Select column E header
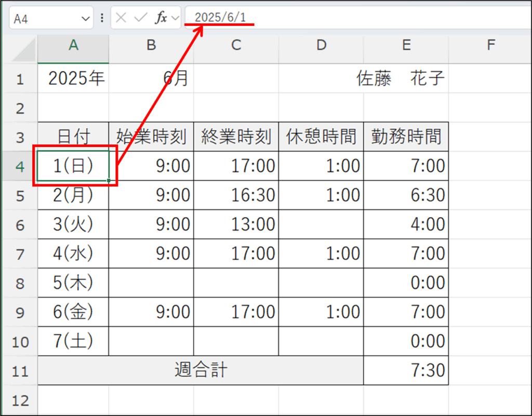This screenshot has height=416, width=532. [x=406, y=46]
